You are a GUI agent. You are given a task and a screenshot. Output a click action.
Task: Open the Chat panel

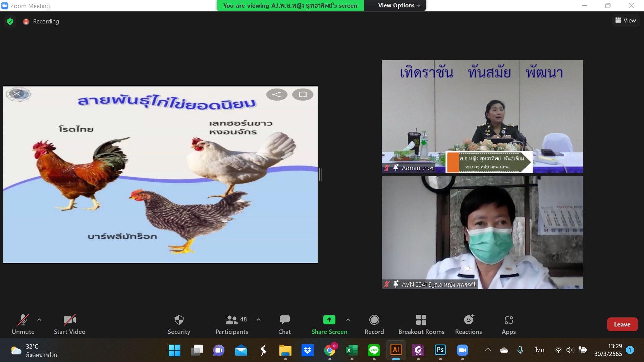(284, 324)
